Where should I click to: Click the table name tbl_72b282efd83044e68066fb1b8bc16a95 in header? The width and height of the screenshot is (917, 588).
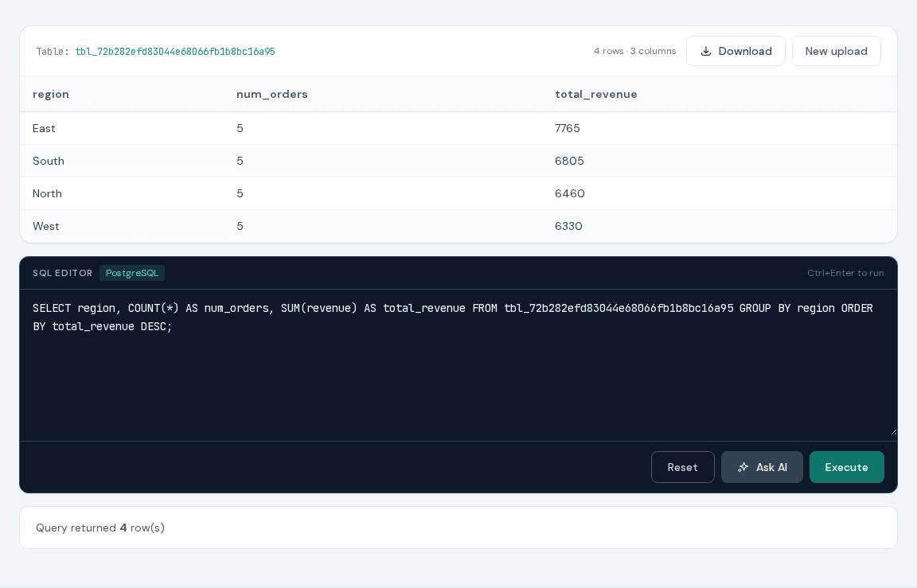pyautogui.click(x=175, y=52)
